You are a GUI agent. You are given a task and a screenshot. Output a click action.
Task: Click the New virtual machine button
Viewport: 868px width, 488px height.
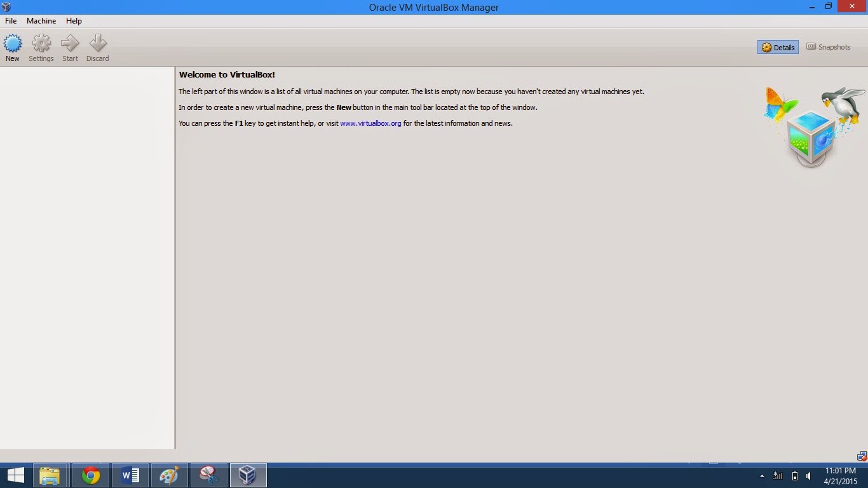pos(13,48)
